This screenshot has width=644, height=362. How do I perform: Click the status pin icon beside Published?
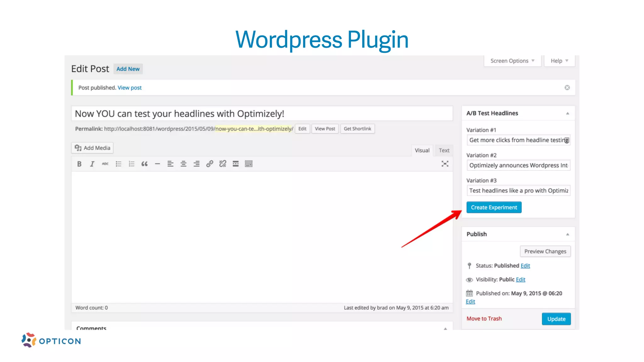click(469, 266)
